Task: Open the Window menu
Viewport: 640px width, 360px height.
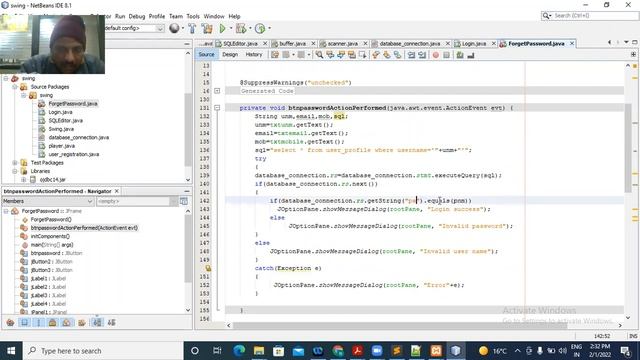Action: pos(214,16)
